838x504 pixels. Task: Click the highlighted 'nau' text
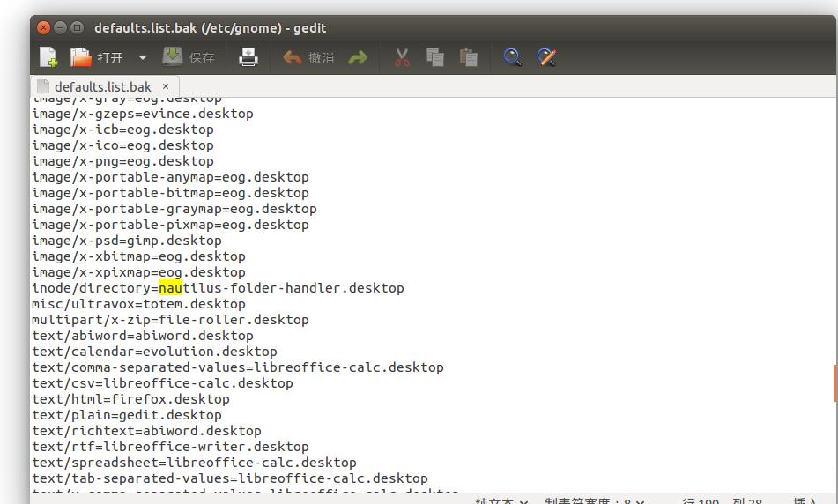click(x=170, y=288)
